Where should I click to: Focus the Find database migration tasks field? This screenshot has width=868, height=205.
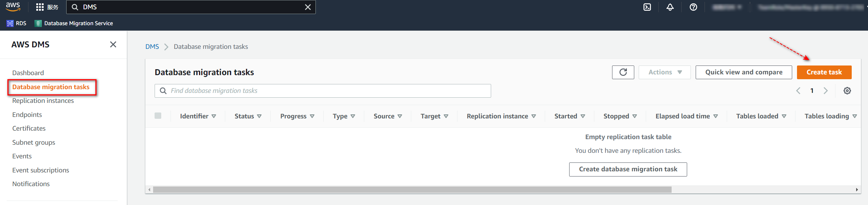pos(323,91)
